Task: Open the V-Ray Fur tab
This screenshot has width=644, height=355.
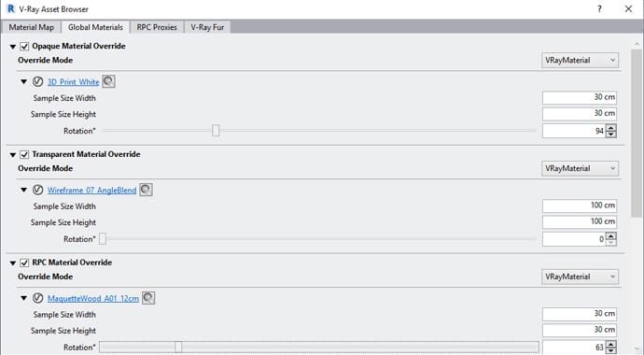Action: (x=207, y=27)
